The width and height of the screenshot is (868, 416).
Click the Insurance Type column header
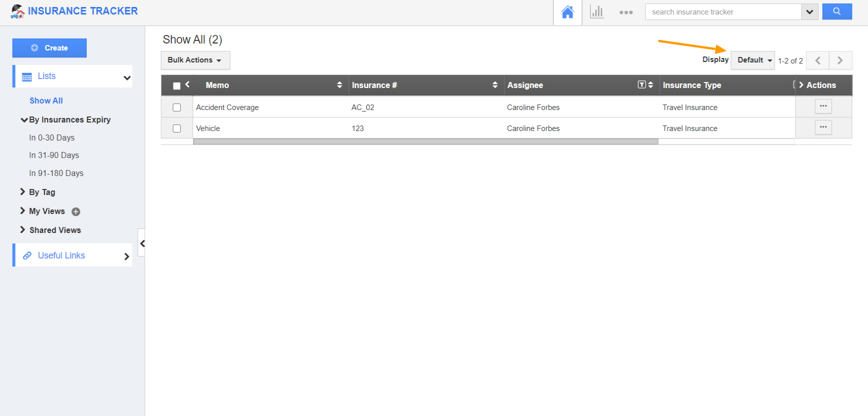(x=692, y=85)
